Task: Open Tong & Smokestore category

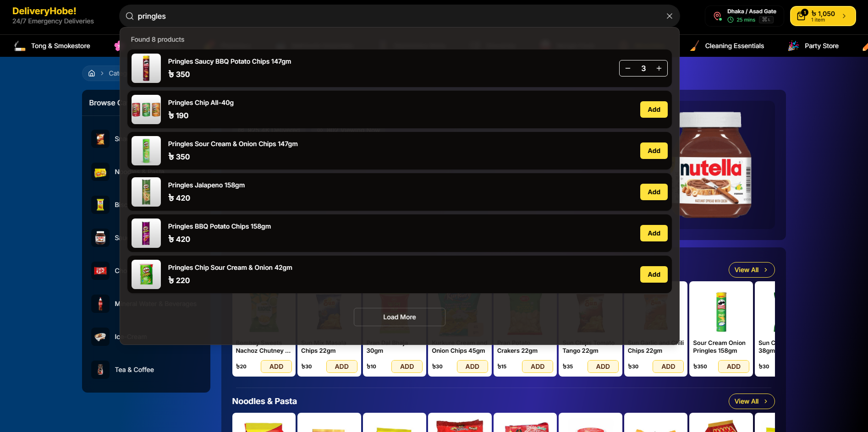Action: [x=60, y=46]
